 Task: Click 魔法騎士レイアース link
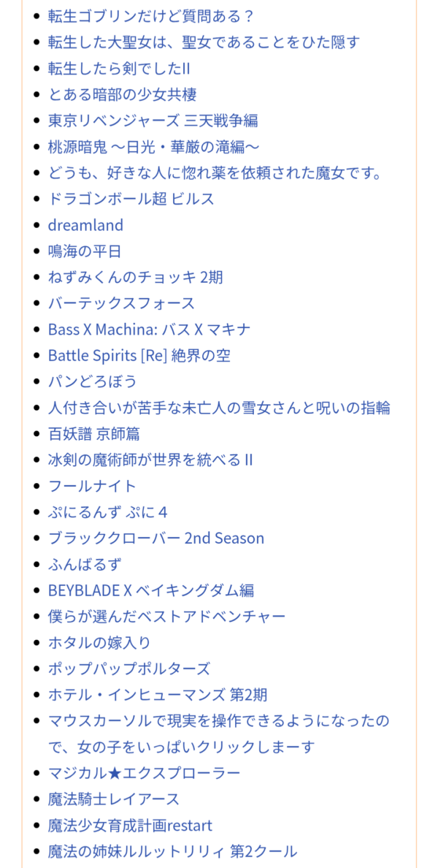point(114,799)
